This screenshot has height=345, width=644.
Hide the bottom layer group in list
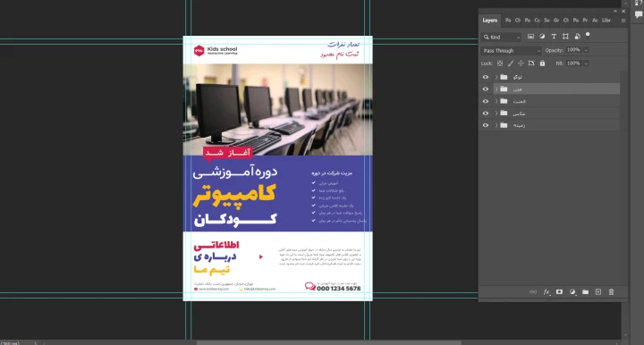click(x=486, y=125)
